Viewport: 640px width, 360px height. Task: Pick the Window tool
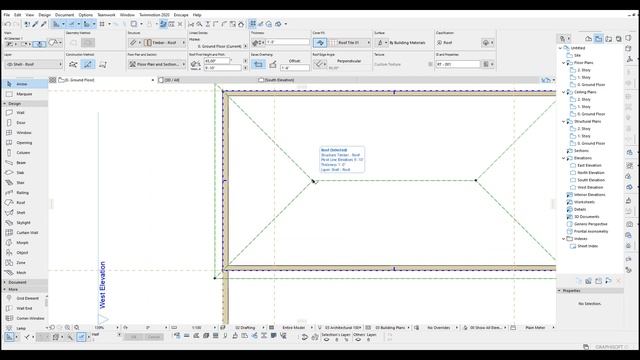tap(25, 133)
